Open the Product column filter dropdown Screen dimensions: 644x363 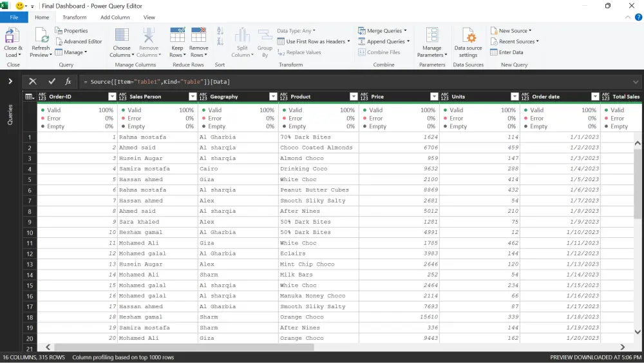pyautogui.click(x=354, y=97)
